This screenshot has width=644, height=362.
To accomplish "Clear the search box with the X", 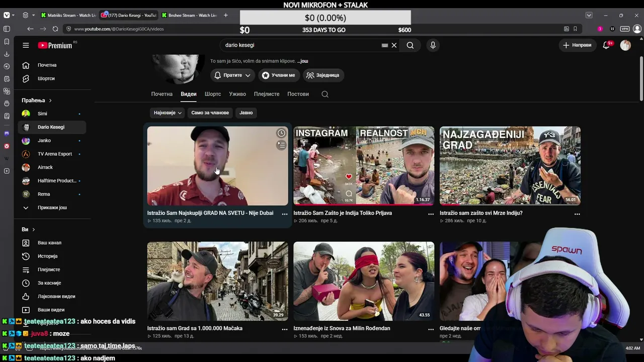I will click(x=394, y=45).
